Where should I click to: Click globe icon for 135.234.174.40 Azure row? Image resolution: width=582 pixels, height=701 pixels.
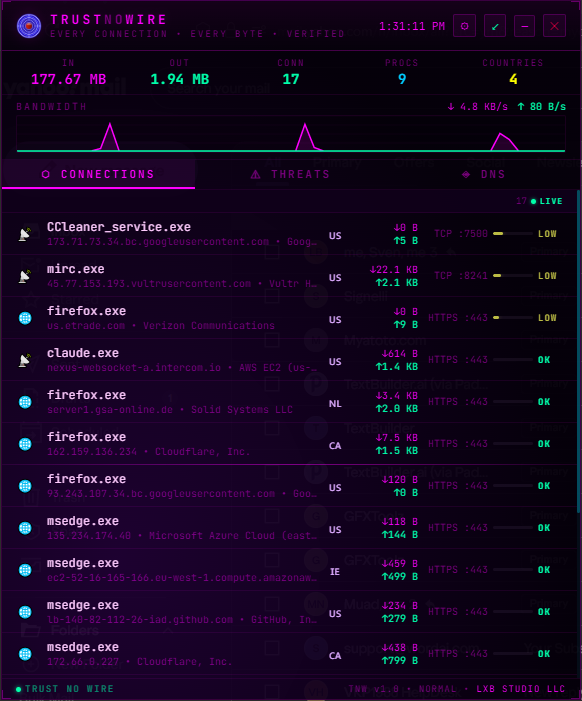click(x=25, y=528)
